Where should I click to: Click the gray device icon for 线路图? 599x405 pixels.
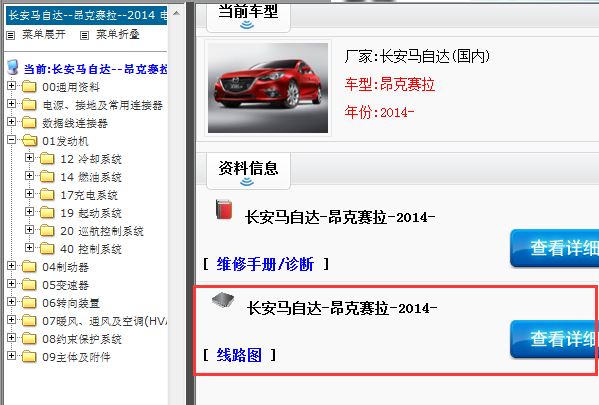[223, 300]
